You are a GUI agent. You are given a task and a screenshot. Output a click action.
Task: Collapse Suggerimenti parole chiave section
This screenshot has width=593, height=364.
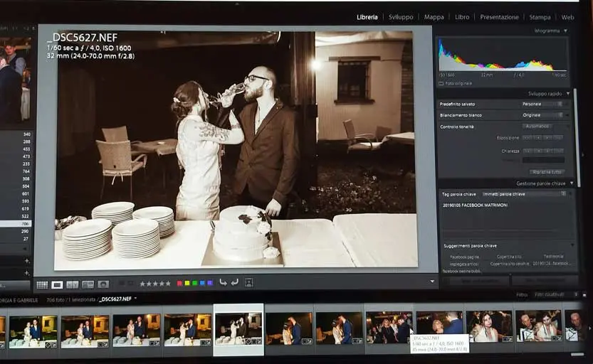[572, 245]
